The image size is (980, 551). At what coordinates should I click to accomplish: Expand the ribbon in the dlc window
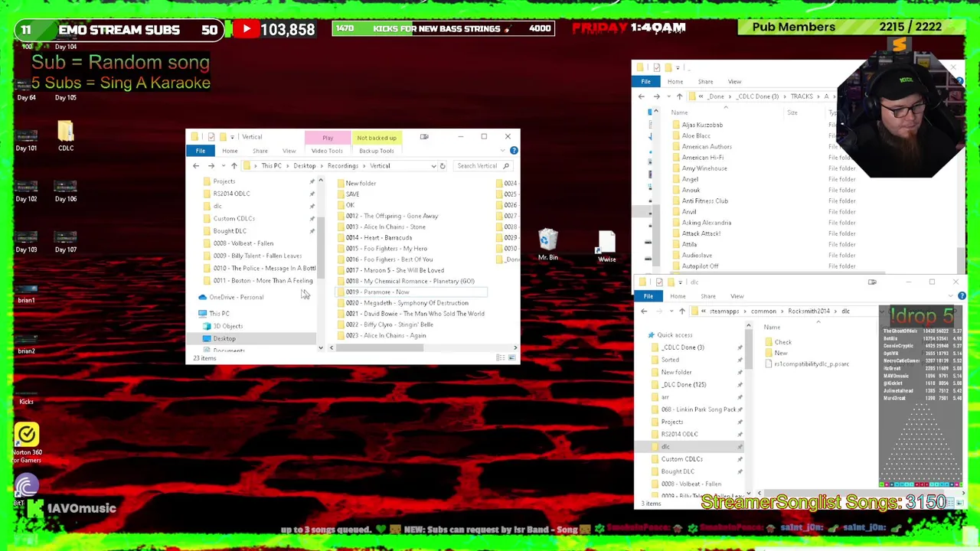point(952,296)
